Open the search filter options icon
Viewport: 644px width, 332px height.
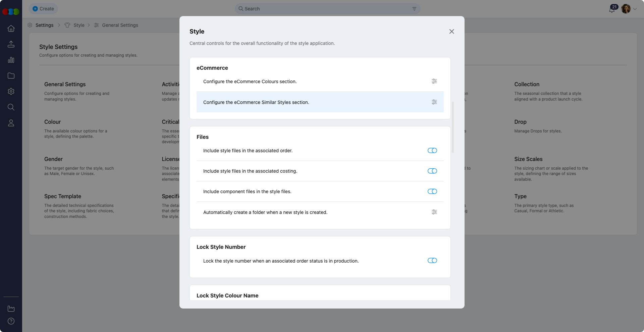(x=414, y=9)
